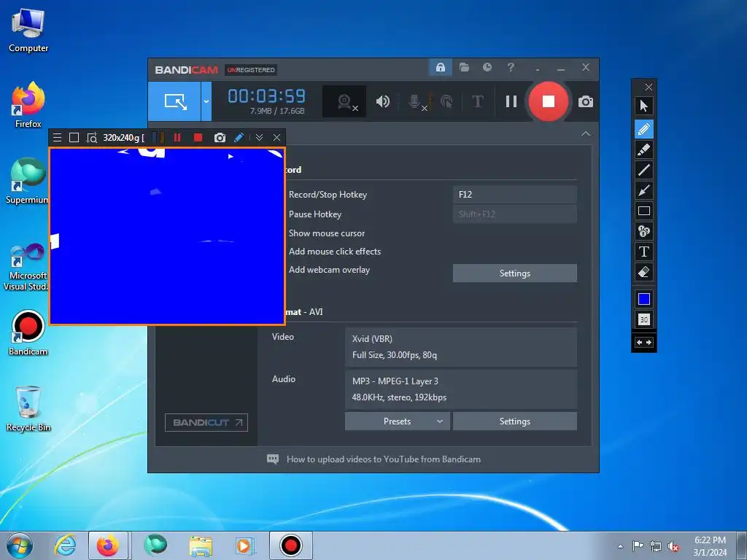Toggle the microphone icon in top bar
747x560 pixels.
point(415,101)
